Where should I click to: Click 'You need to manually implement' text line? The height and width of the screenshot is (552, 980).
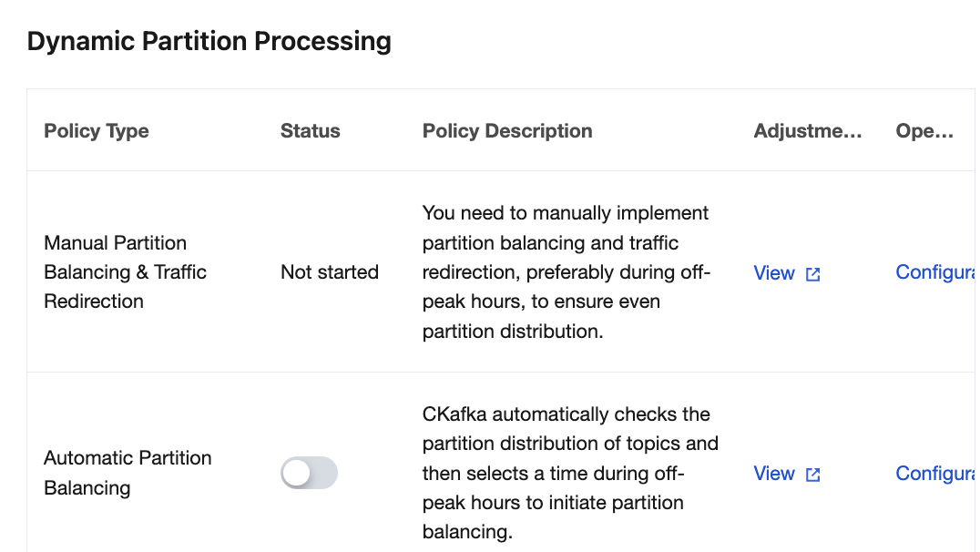coord(566,213)
